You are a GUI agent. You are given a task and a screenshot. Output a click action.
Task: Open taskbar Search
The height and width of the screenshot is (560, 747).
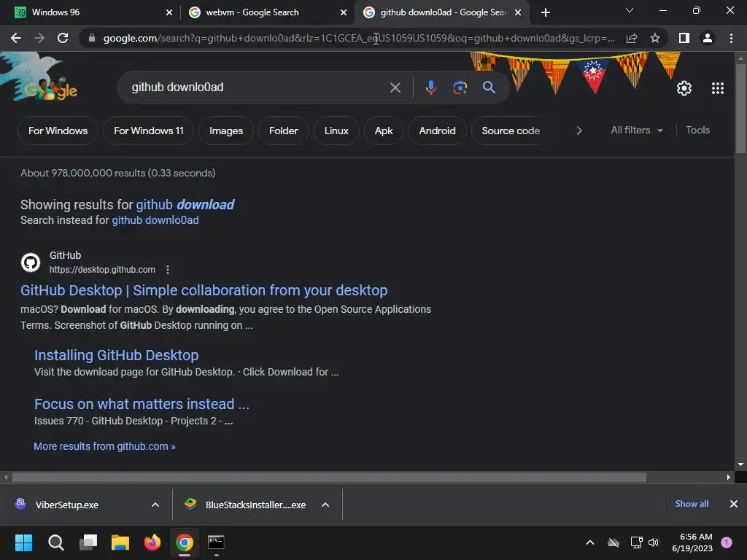[55, 542]
